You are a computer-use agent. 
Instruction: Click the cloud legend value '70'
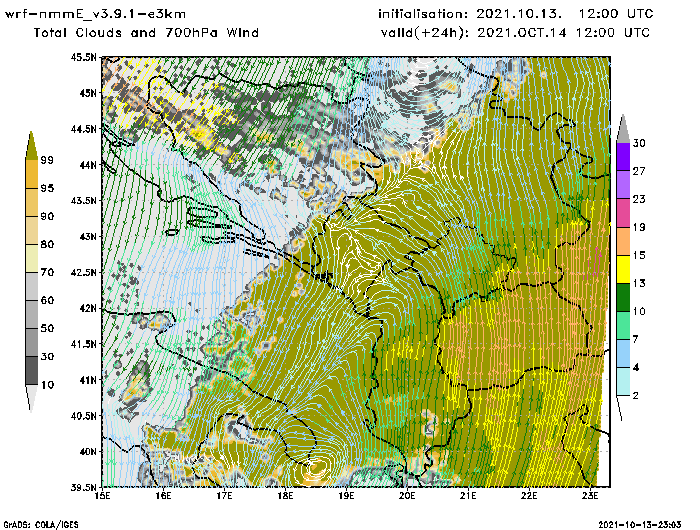click(47, 272)
